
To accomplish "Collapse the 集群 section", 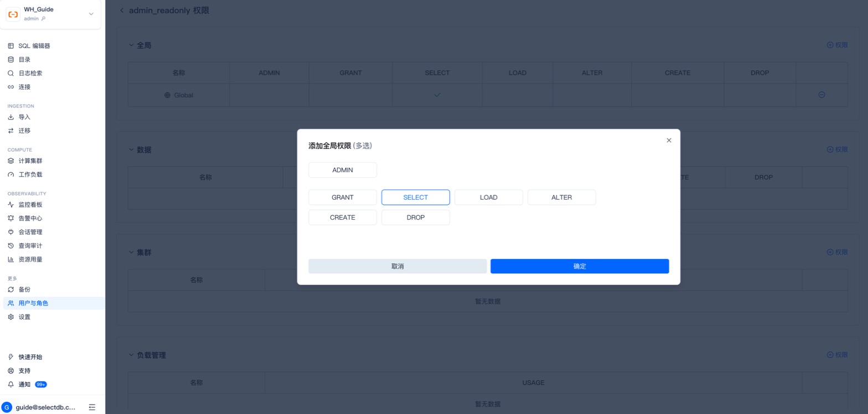I will click(x=131, y=252).
